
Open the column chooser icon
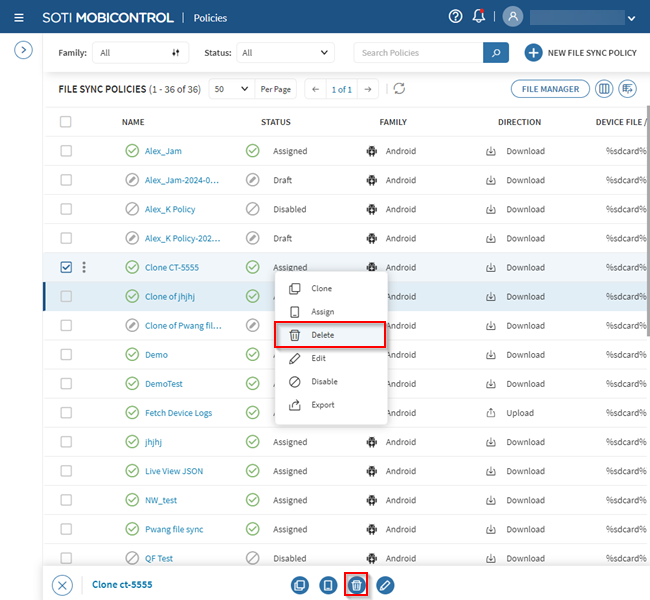(604, 89)
